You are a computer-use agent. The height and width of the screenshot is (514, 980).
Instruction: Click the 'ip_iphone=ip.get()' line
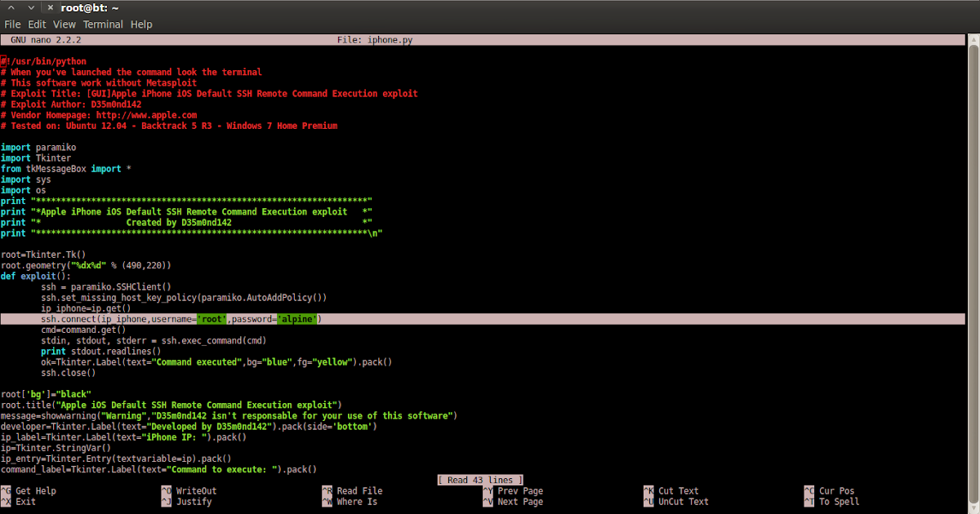click(86, 308)
